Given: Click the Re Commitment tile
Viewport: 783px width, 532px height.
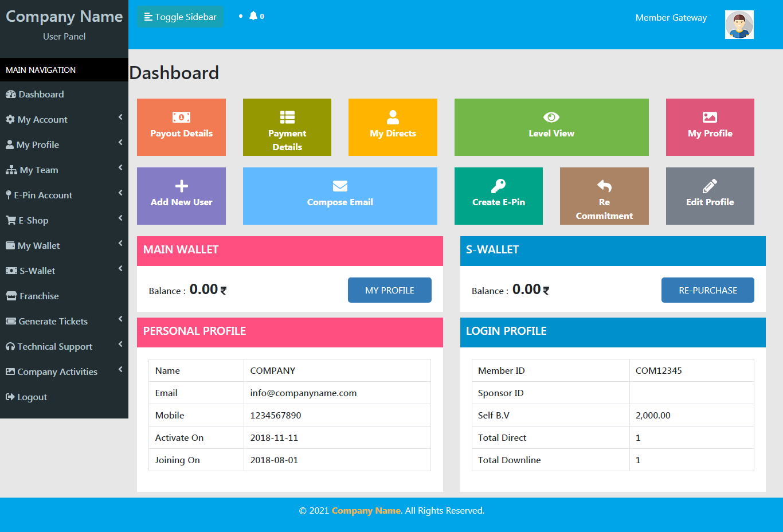Looking at the screenshot, I should point(604,195).
